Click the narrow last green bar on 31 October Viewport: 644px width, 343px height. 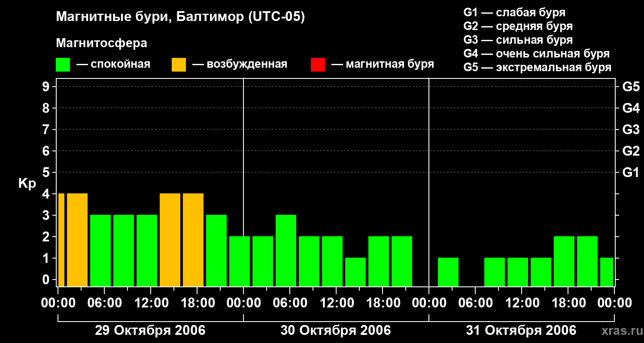click(607, 272)
